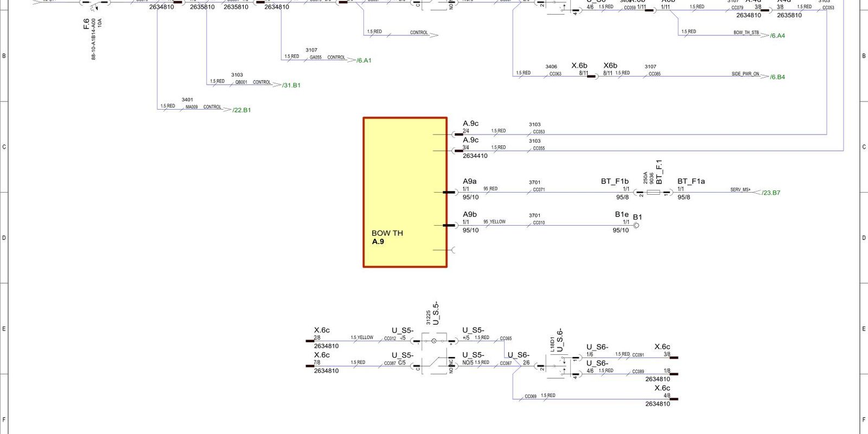Jump to sheet reference /31.B1
The height and width of the screenshot is (434, 868).
291,85
